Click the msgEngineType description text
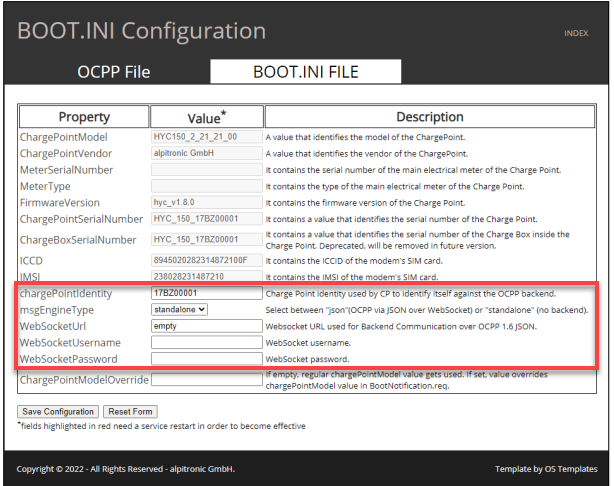Viewport: 614px width, 486px height. pyautogui.click(x=427, y=310)
